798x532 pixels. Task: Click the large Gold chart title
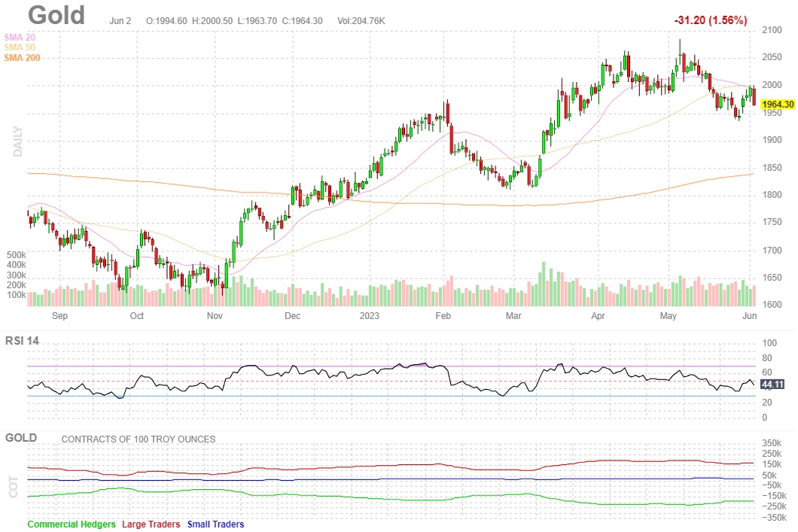point(56,15)
